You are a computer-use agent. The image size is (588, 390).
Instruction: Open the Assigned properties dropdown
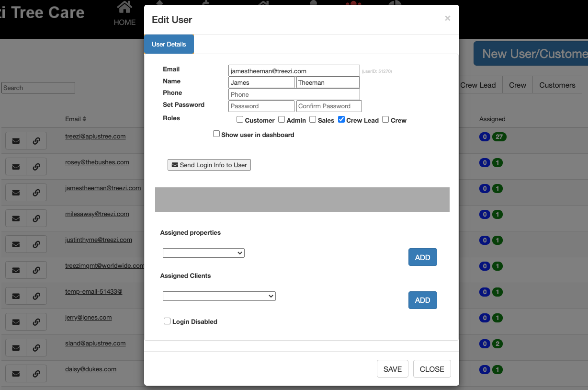click(204, 253)
